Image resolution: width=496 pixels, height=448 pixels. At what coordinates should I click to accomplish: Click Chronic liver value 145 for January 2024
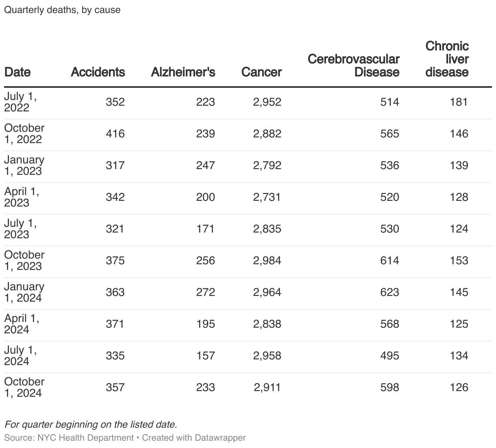459,292
